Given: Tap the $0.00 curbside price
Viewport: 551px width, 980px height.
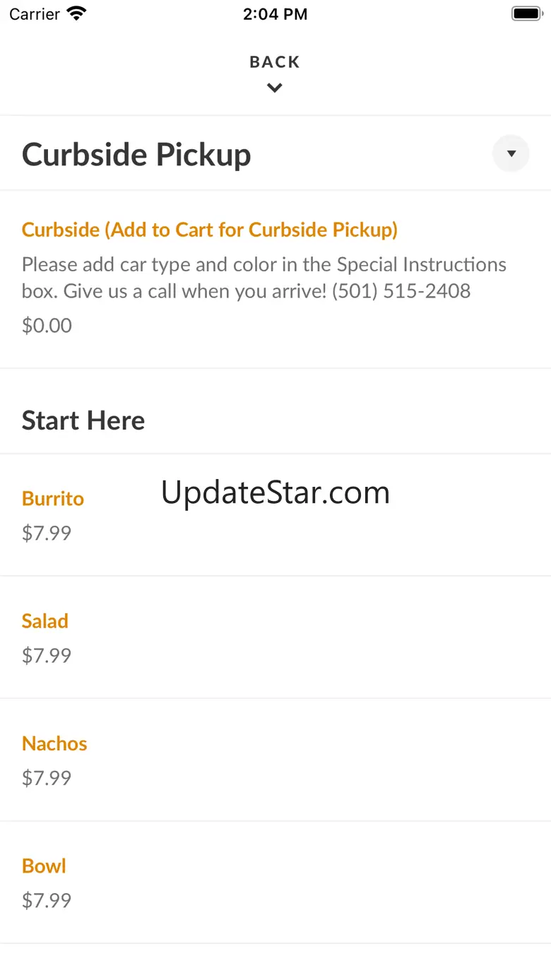Looking at the screenshot, I should tap(47, 326).
